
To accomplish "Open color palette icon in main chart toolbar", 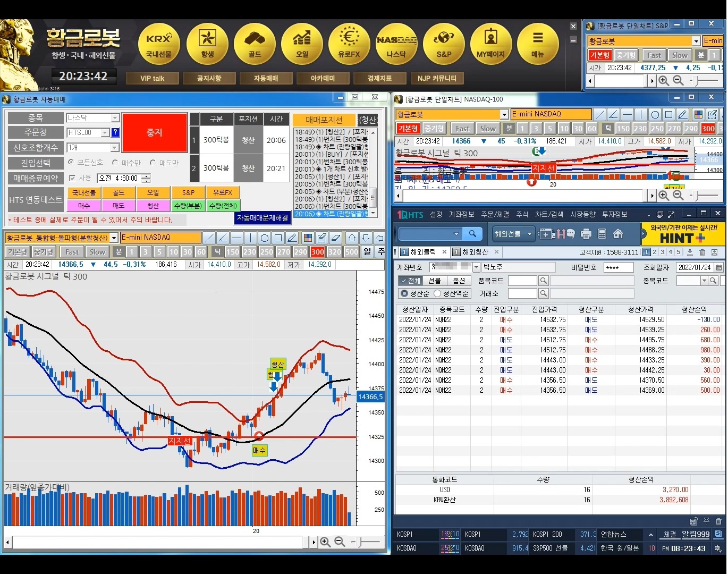I will [308, 238].
